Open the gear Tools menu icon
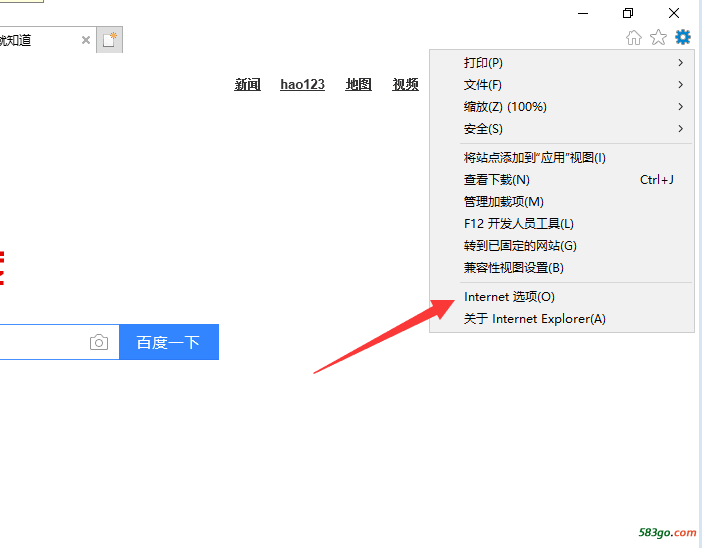 pos(683,37)
